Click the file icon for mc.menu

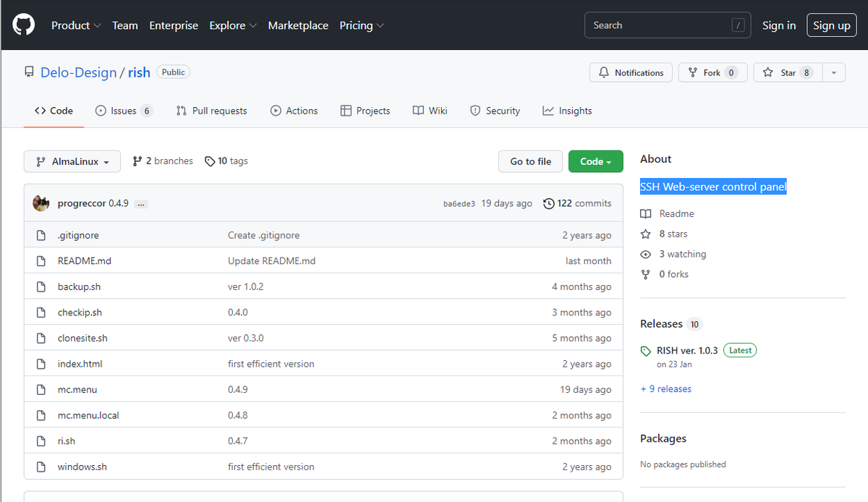pyautogui.click(x=41, y=390)
